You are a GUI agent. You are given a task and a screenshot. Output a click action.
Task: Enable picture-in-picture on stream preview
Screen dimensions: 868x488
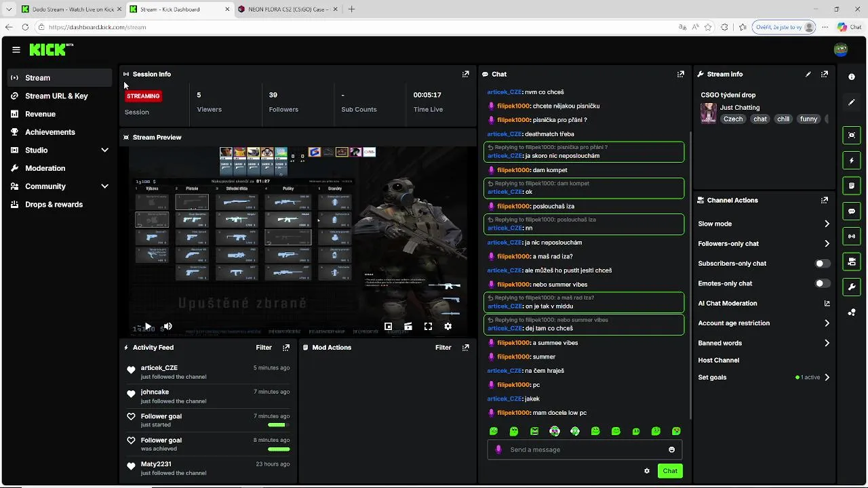click(x=388, y=326)
